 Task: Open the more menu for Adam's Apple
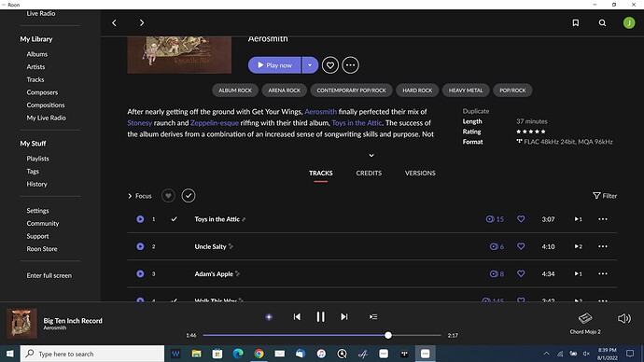(x=603, y=273)
